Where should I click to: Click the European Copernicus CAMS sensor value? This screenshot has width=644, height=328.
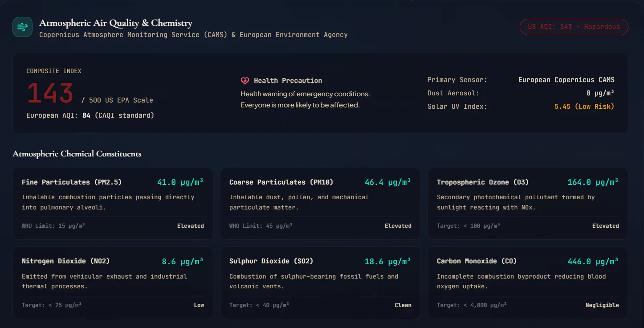(567, 80)
